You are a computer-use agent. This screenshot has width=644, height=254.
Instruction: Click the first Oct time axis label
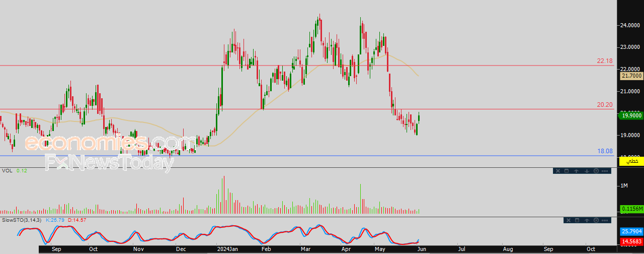coord(94,249)
